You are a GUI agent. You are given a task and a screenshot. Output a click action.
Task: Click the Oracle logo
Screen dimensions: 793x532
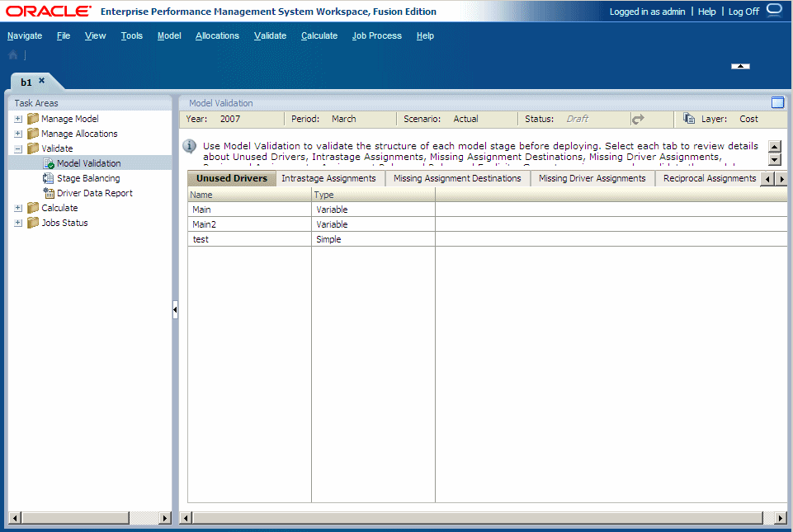click(x=48, y=11)
